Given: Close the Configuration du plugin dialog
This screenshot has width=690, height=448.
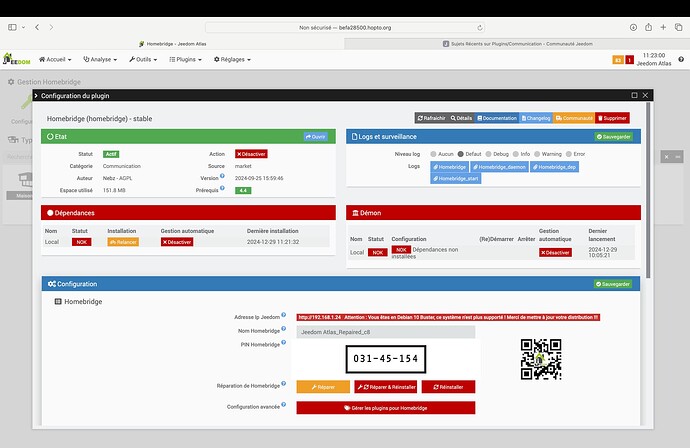Looking at the screenshot, I should (x=645, y=95).
